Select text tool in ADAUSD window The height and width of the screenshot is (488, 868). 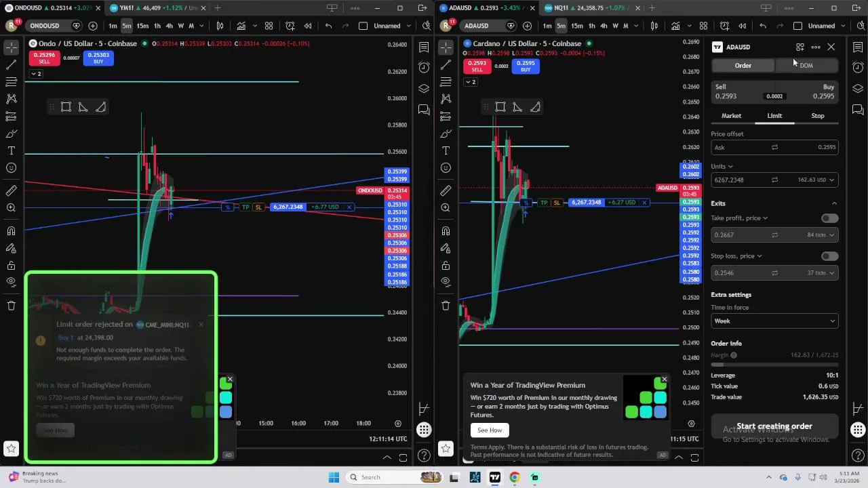pyautogui.click(x=446, y=150)
